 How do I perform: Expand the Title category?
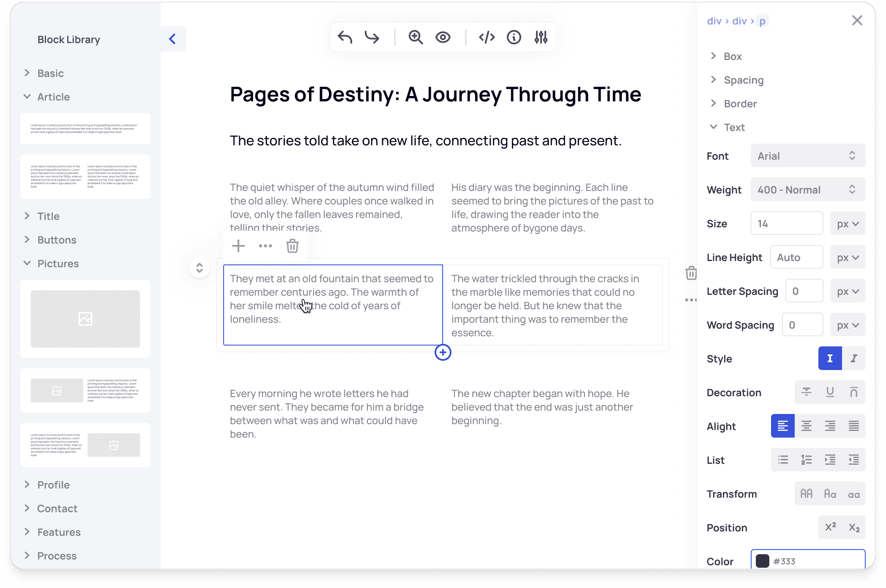42,216
